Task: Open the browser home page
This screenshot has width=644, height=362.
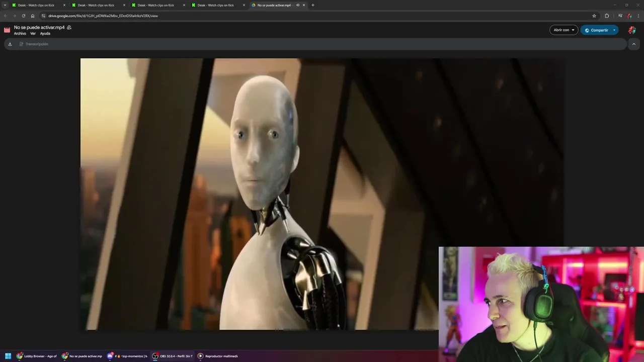Action: click(x=33, y=16)
